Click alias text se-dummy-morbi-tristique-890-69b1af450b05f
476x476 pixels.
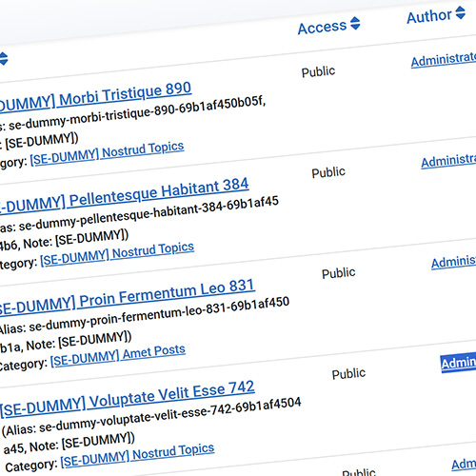tap(137, 114)
